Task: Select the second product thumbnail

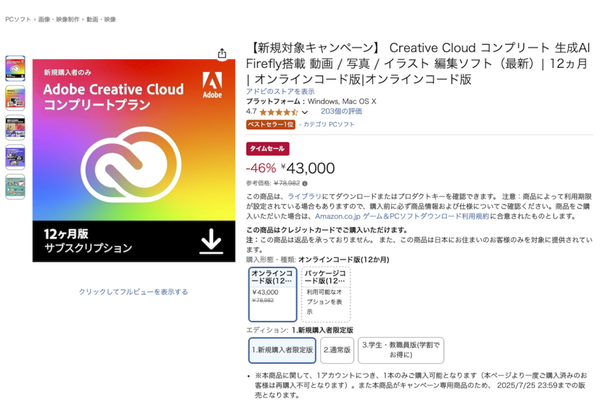Action: coord(15,98)
